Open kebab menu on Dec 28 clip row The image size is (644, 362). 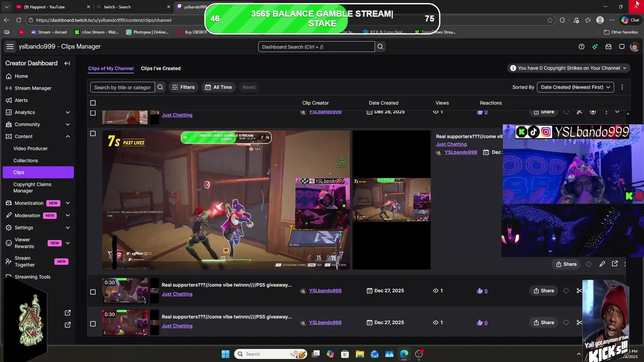(606, 112)
